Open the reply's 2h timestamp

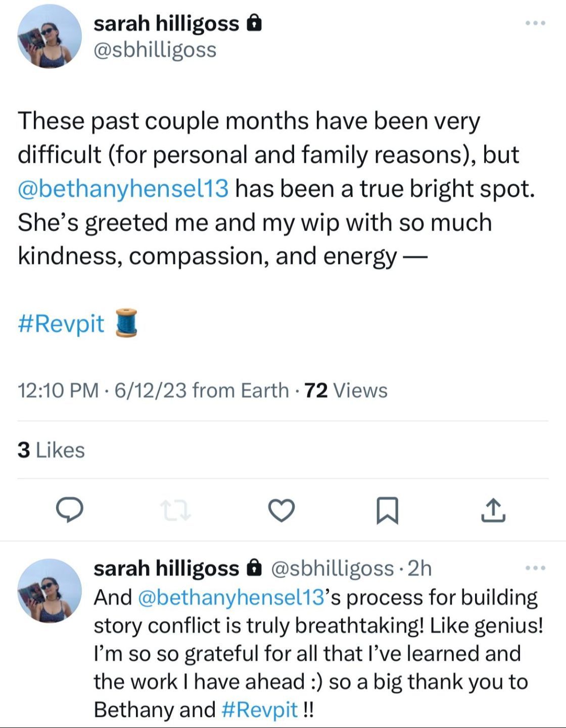pos(420,568)
